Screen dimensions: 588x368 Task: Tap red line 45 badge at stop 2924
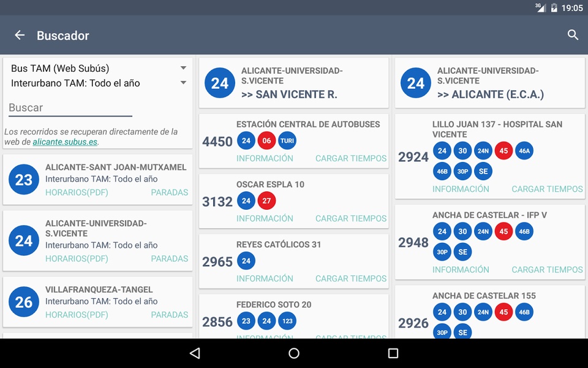coord(503,151)
